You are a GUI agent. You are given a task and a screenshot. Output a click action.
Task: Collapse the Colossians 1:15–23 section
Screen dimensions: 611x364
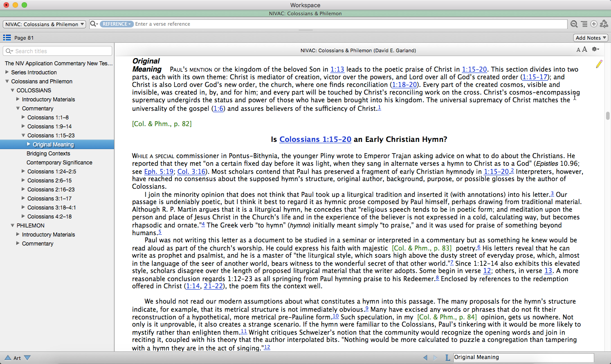click(23, 136)
